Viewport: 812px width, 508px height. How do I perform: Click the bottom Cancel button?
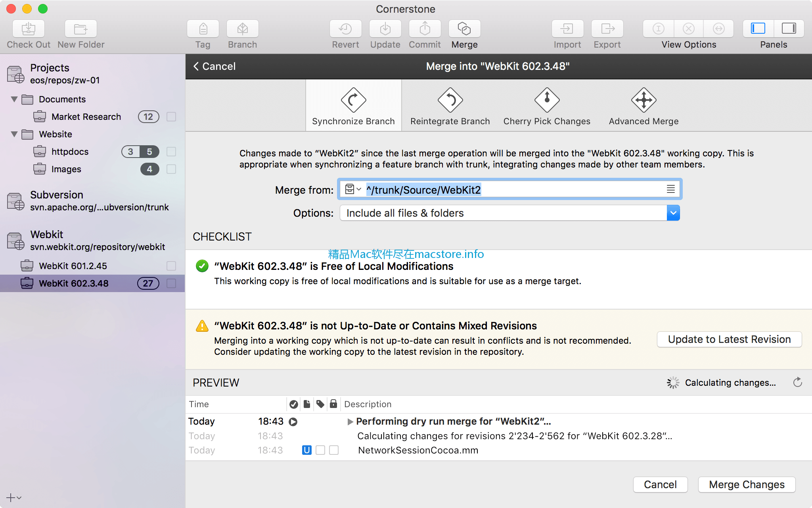point(660,485)
